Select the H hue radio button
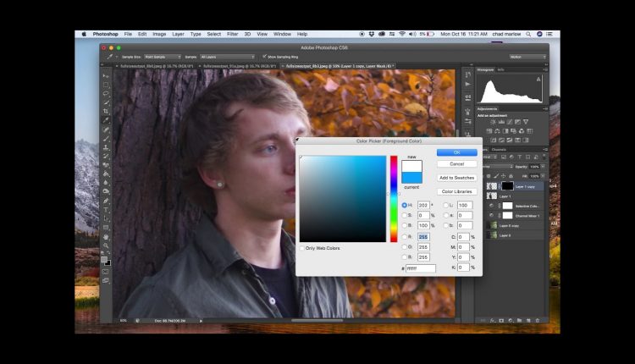 coord(404,206)
